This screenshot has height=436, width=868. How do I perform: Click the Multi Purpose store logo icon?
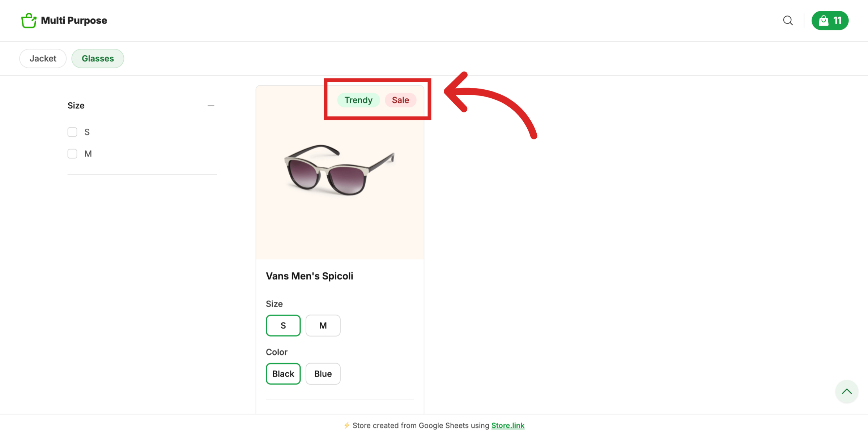click(x=29, y=20)
